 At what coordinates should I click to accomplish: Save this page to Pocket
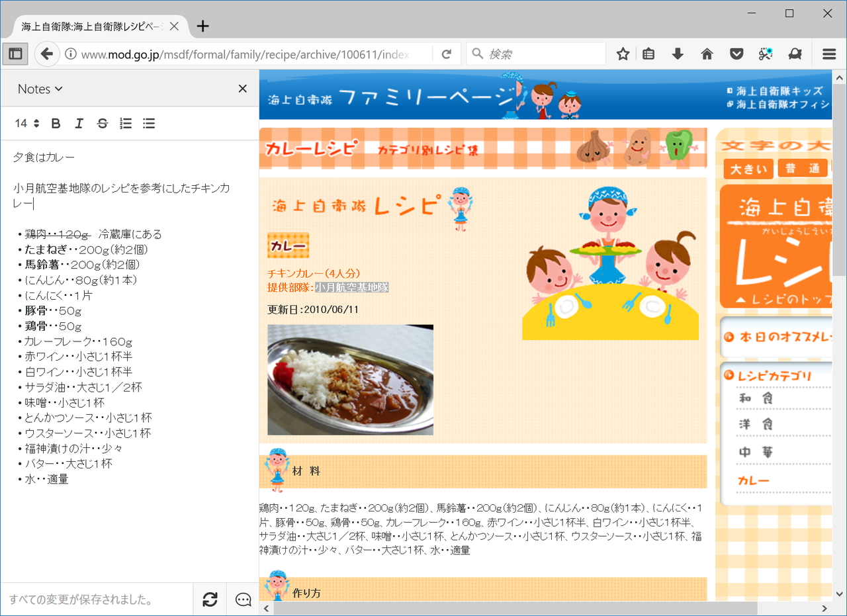pos(736,54)
